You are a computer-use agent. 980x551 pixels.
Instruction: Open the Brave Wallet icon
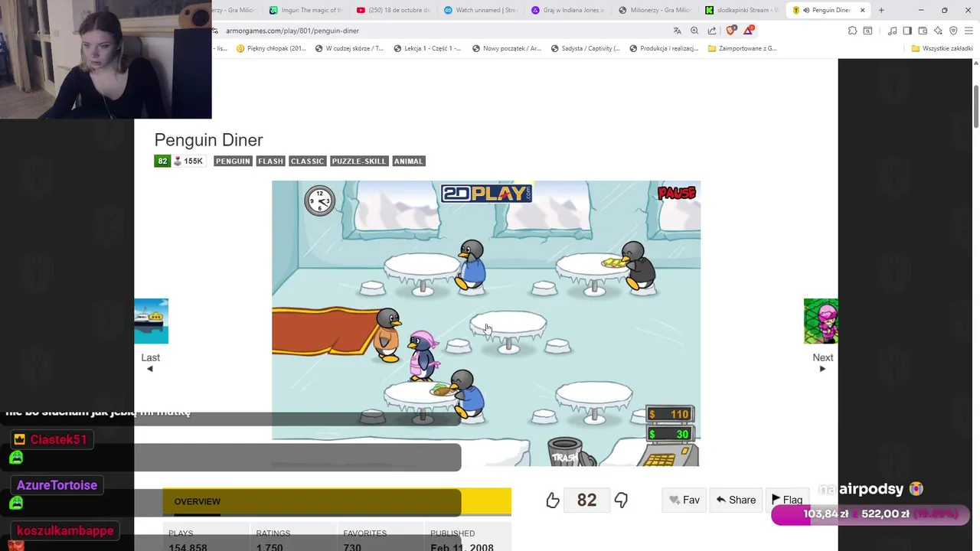(923, 31)
